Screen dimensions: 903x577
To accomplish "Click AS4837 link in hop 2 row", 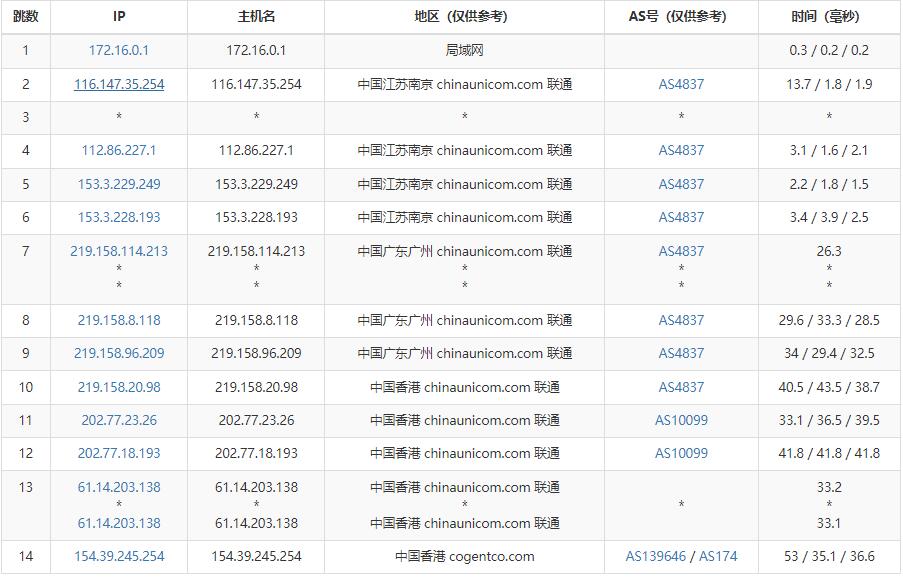I will pos(681,84).
